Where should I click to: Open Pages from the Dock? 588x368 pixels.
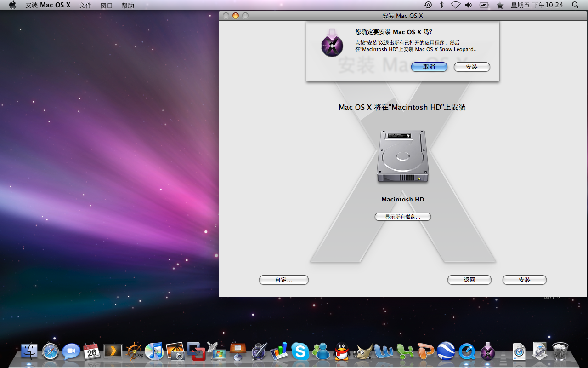point(259,351)
